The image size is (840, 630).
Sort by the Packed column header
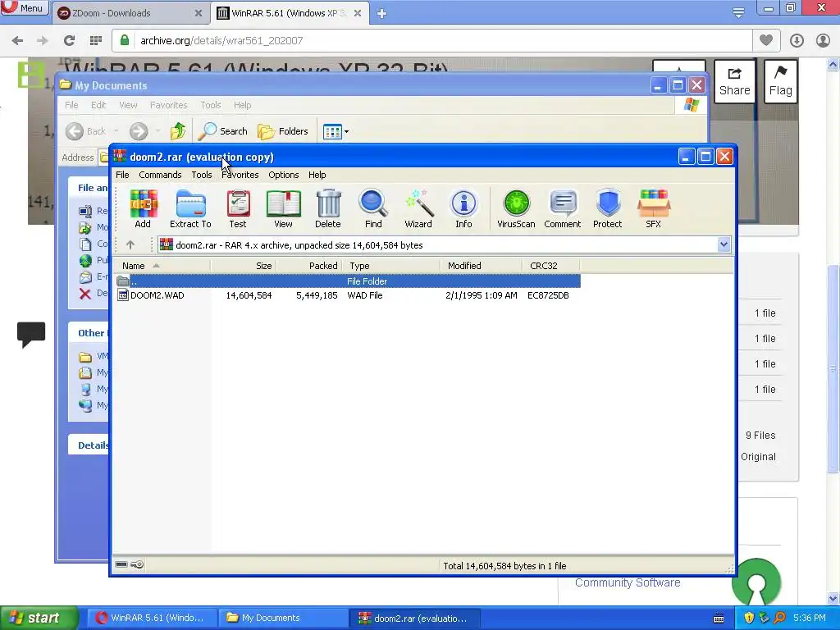(x=309, y=266)
